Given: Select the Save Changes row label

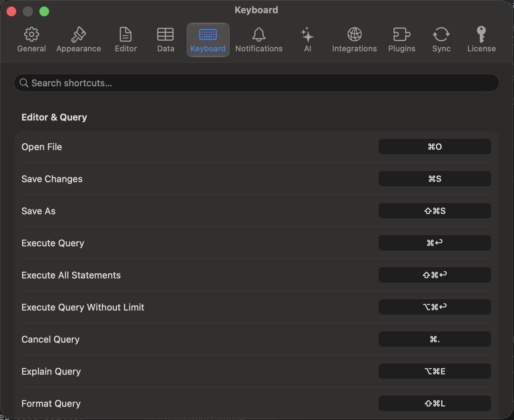Looking at the screenshot, I should [52, 179].
